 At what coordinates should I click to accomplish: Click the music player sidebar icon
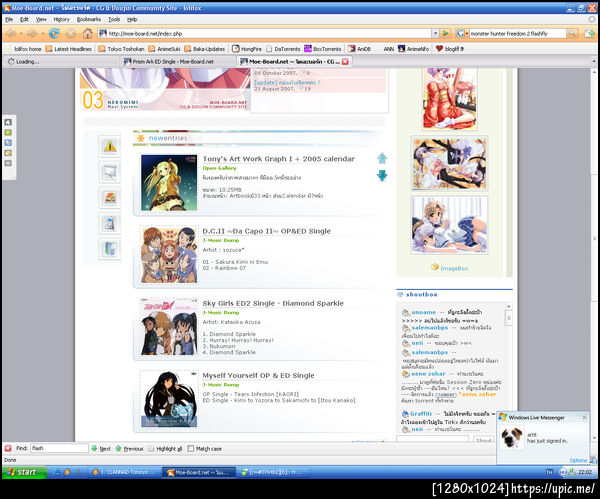110,223
